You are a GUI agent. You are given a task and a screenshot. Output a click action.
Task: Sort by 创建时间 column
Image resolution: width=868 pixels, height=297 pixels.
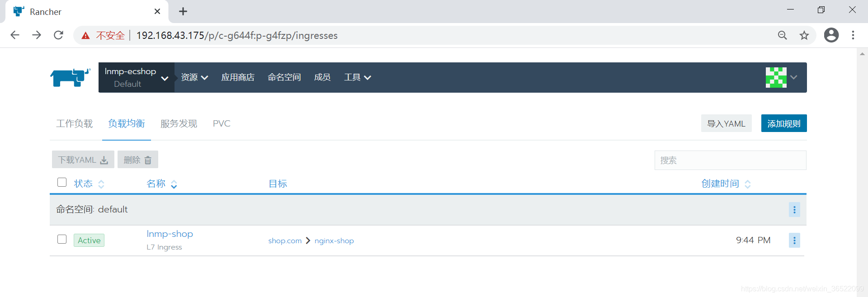[x=726, y=184]
